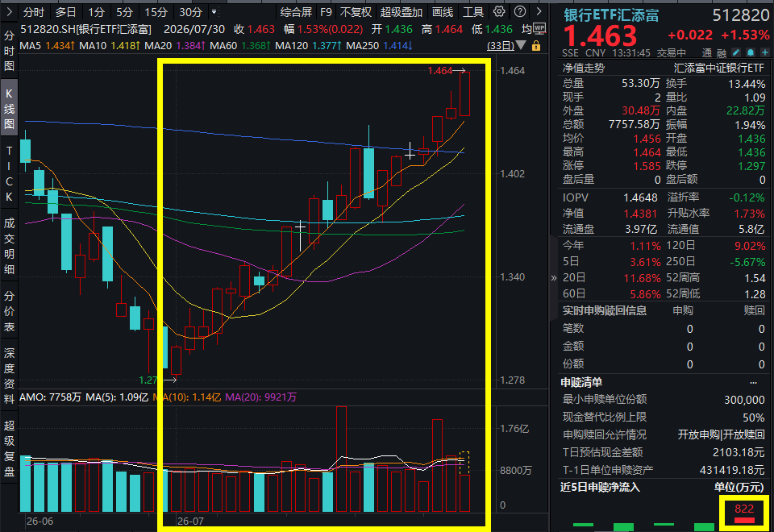Click the 净值走势 link

584,68
